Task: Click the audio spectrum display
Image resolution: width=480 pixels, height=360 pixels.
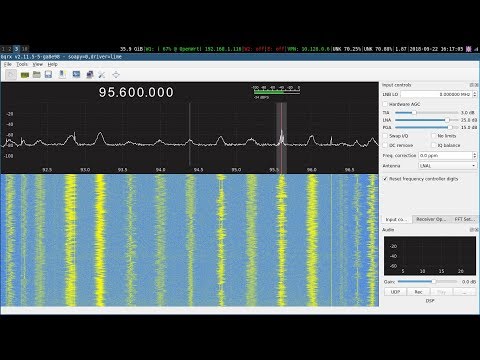Action: (430, 256)
